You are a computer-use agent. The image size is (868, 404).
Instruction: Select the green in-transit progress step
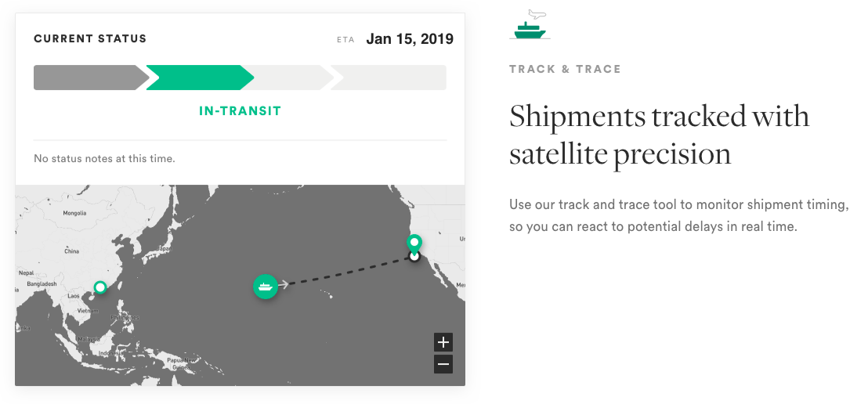coord(200,78)
